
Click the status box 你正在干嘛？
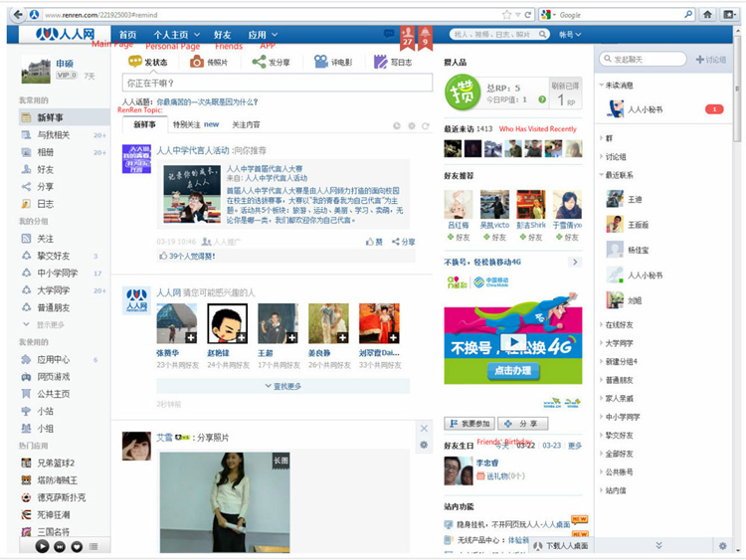point(277,83)
